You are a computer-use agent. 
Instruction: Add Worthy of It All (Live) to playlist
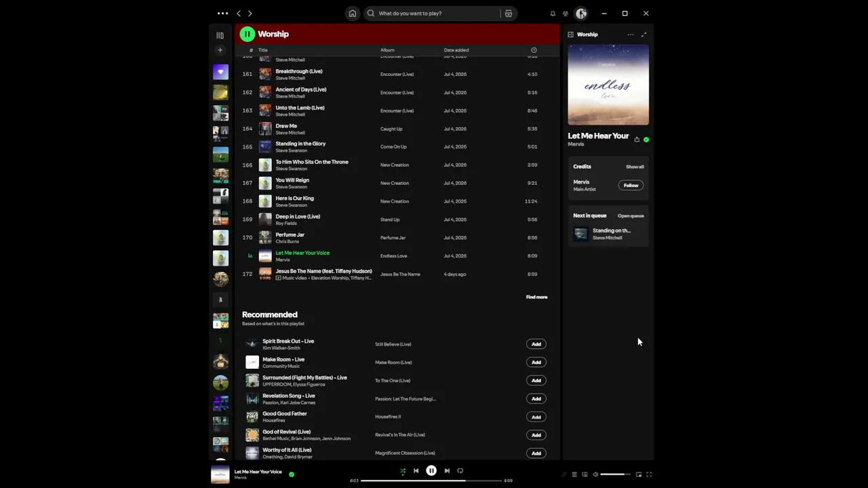tap(536, 453)
